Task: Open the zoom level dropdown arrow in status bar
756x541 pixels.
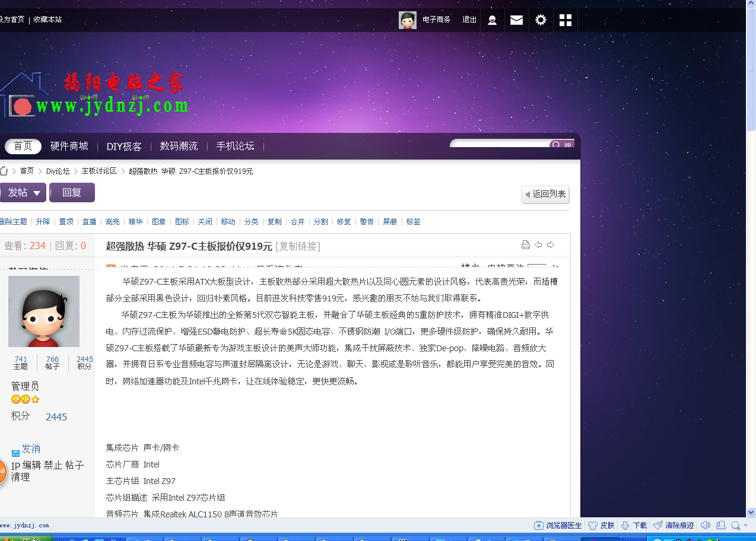Action: pyautogui.click(x=745, y=526)
